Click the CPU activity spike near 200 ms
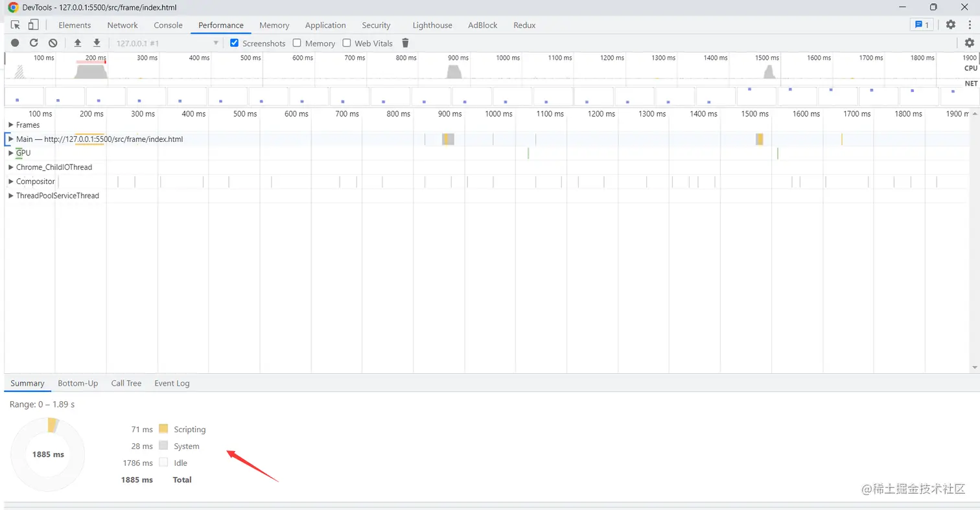Viewport: 980px width, 510px height. [x=89, y=71]
